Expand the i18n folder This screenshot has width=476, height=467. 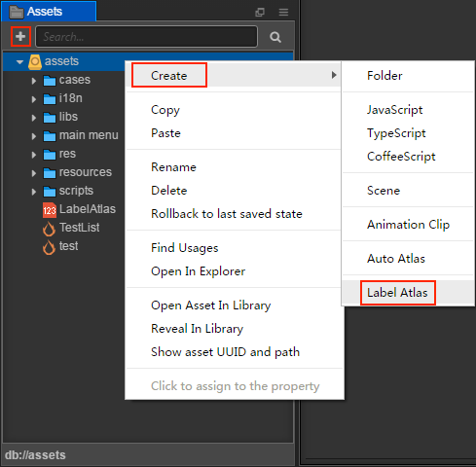[34, 99]
